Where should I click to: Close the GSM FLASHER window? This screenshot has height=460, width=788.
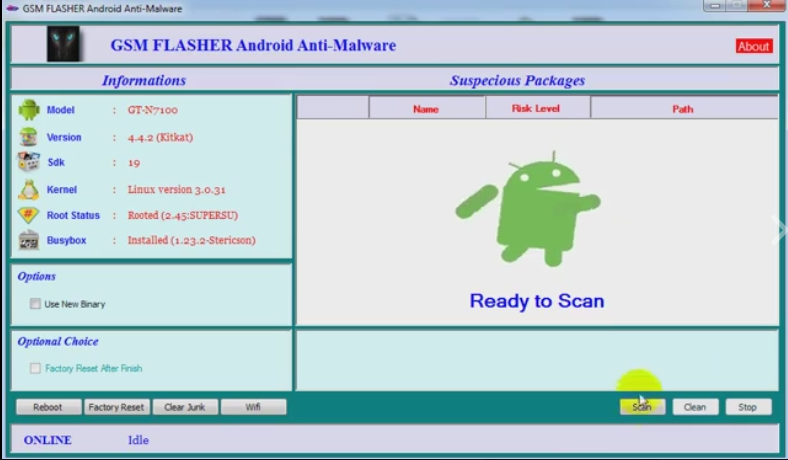[x=767, y=5]
